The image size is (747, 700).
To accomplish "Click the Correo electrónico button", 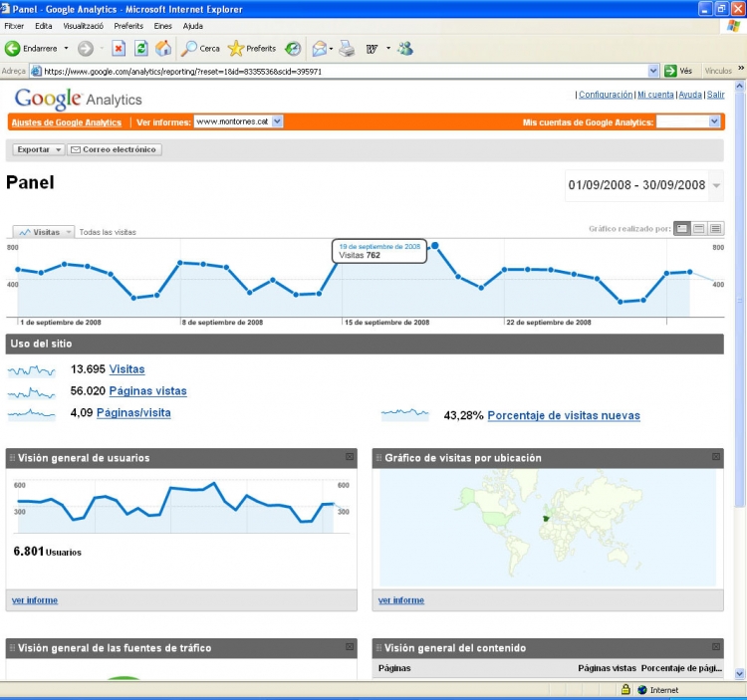I will pos(115,149).
